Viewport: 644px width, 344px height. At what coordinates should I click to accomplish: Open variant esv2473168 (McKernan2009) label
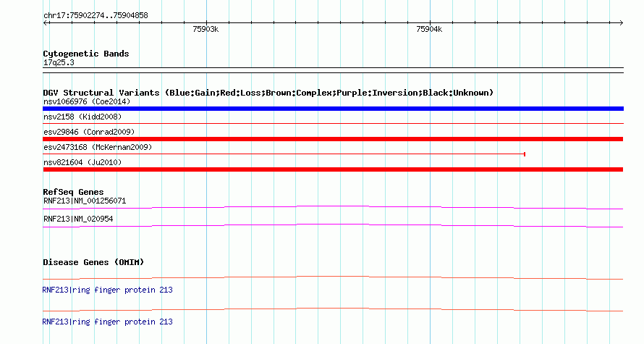coord(98,147)
